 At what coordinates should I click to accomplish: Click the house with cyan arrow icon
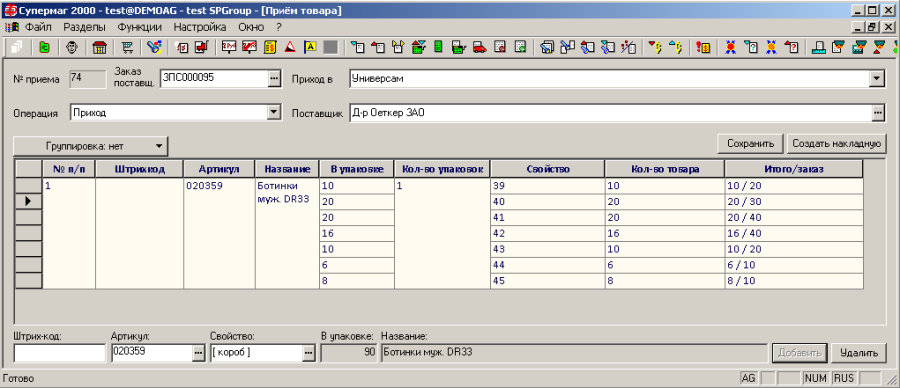click(x=418, y=47)
